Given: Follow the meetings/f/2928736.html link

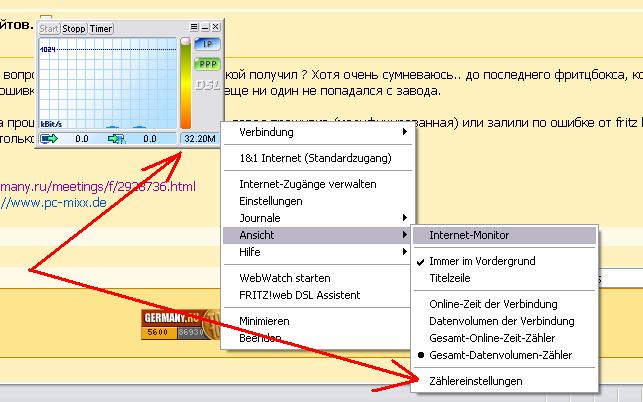Looking at the screenshot, I should point(98,187).
